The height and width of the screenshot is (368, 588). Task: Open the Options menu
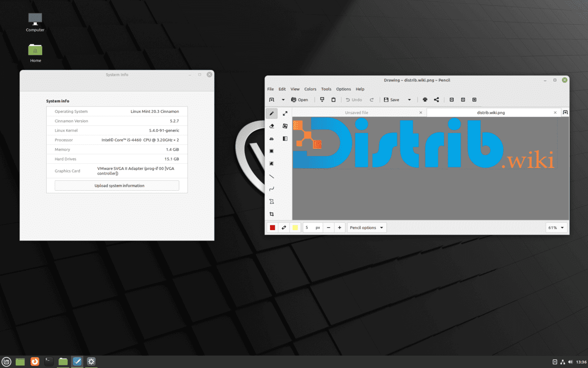[x=343, y=89]
